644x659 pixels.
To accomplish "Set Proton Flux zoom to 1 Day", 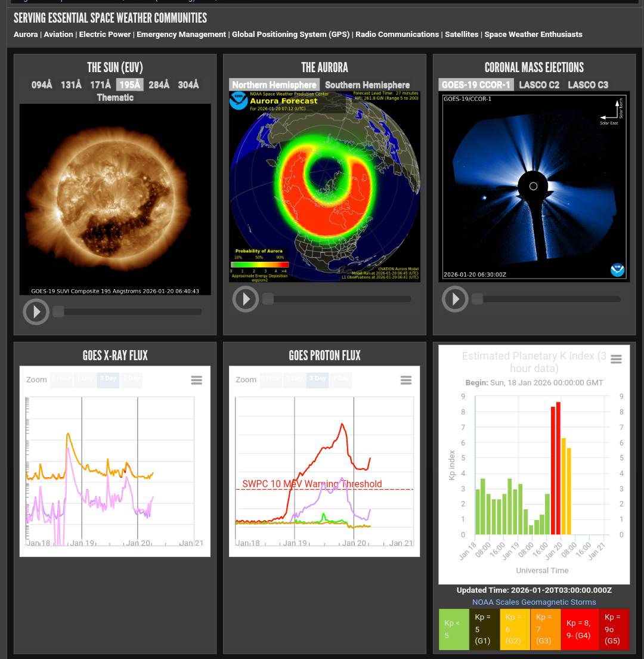I will (x=295, y=379).
